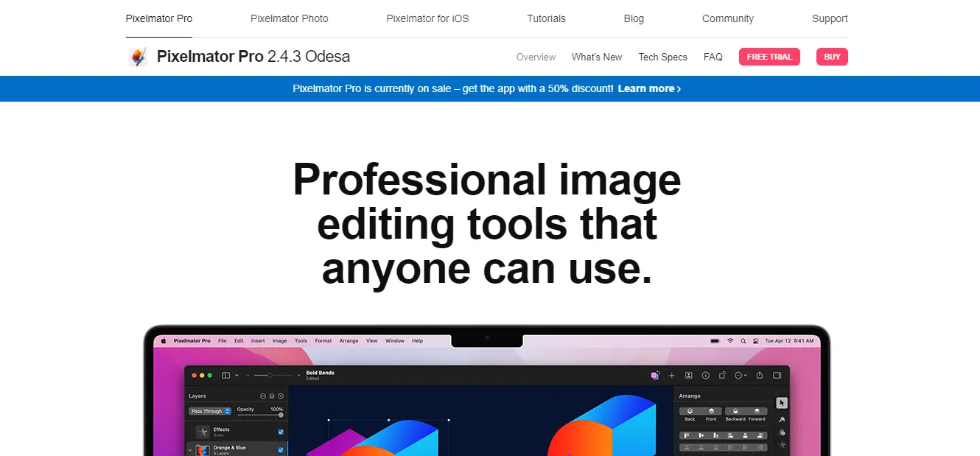Click the FREE TRIAL button
Image resolution: width=980 pixels, height=456 pixels.
click(x=769, y=57)
